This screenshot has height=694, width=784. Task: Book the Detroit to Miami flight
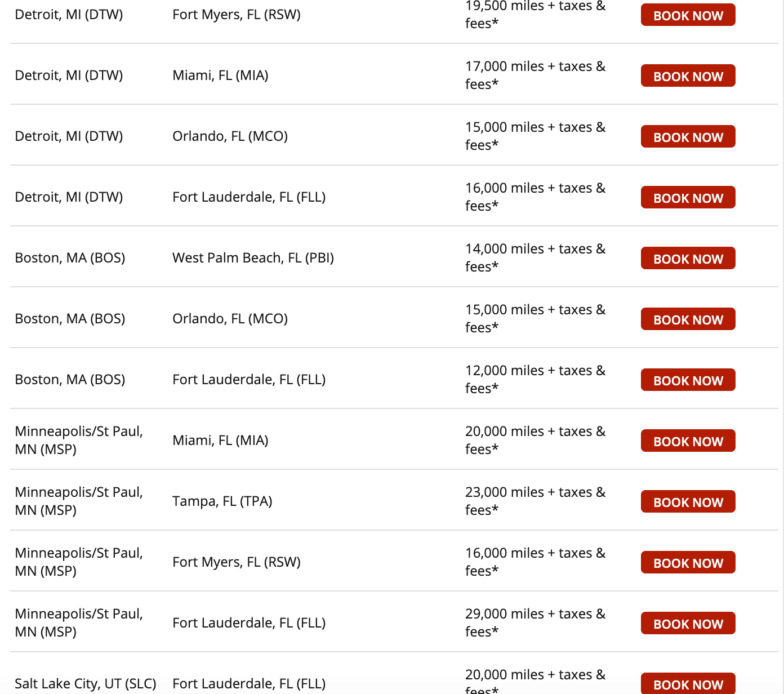click(688, 76)
